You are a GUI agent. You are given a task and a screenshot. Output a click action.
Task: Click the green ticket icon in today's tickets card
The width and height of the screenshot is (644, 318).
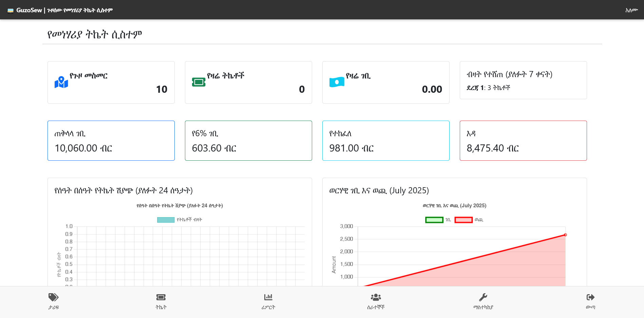click(x=198, y=82)
